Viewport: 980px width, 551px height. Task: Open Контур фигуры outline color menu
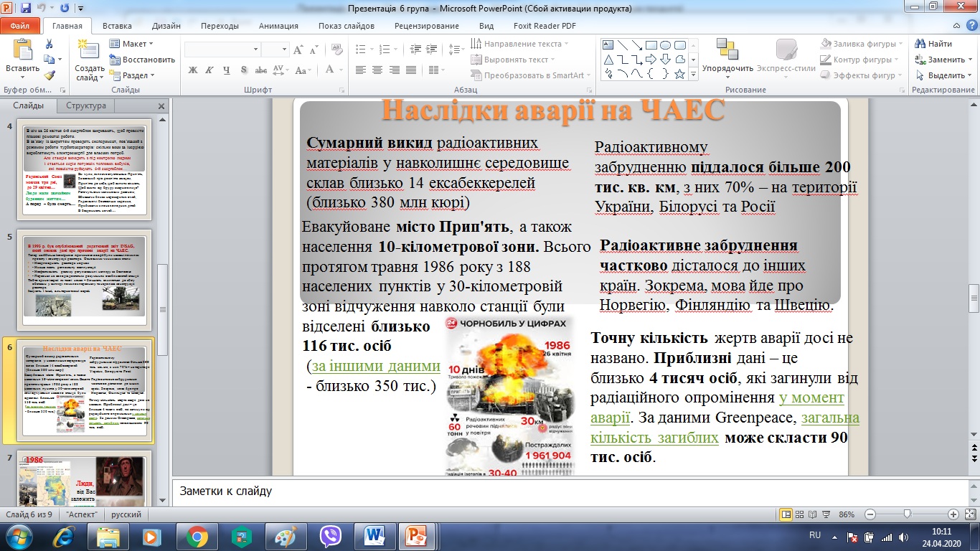click(858, 60)
